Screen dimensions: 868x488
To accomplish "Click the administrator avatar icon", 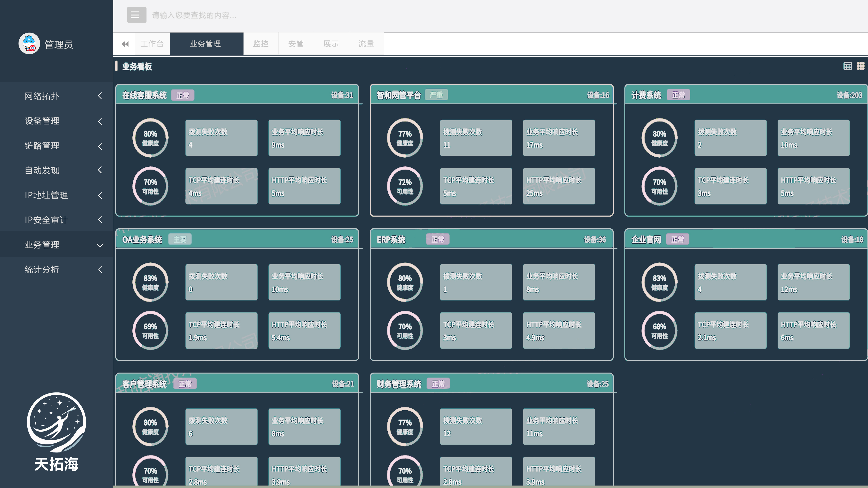I will 29,43.
